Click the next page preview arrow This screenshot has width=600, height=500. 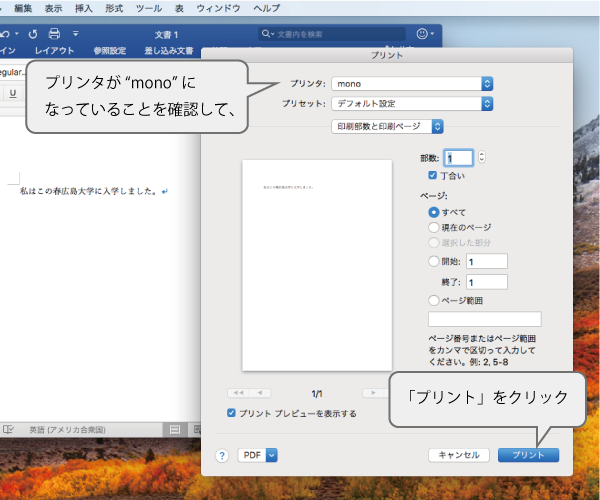tap(373, 393)
